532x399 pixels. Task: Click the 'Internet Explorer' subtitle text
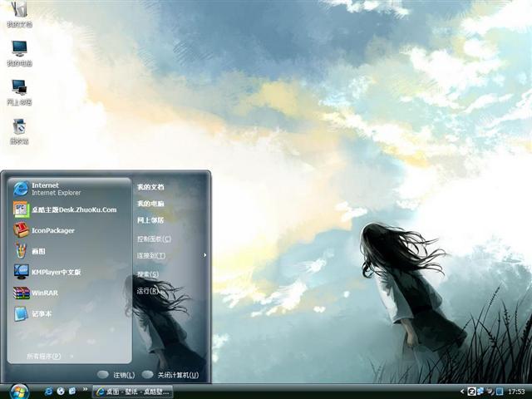click(x=57, y=193)
